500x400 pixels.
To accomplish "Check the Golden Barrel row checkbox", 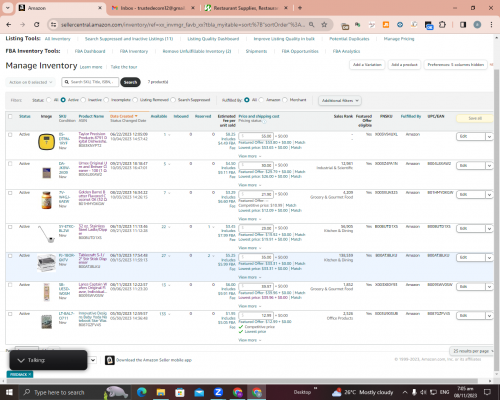I will 10,193.
